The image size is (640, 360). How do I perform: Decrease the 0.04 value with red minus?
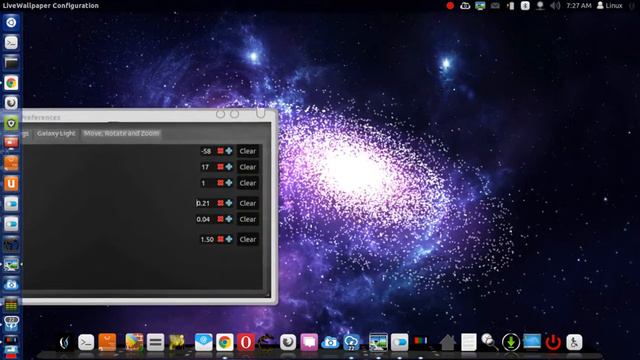pos(220,219)
